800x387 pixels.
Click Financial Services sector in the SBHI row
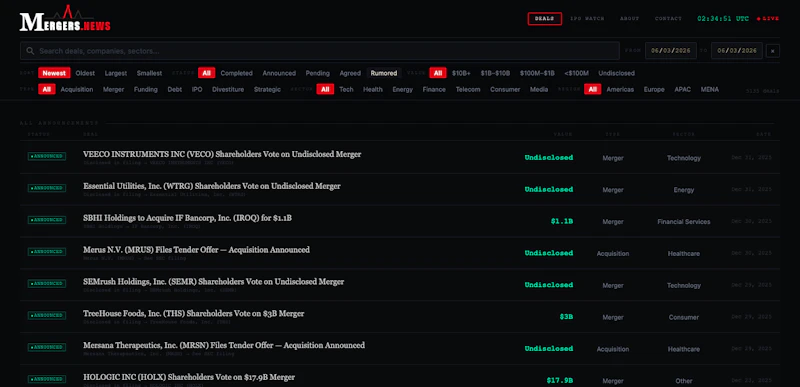pyautogui.click(x=684, y=222)
